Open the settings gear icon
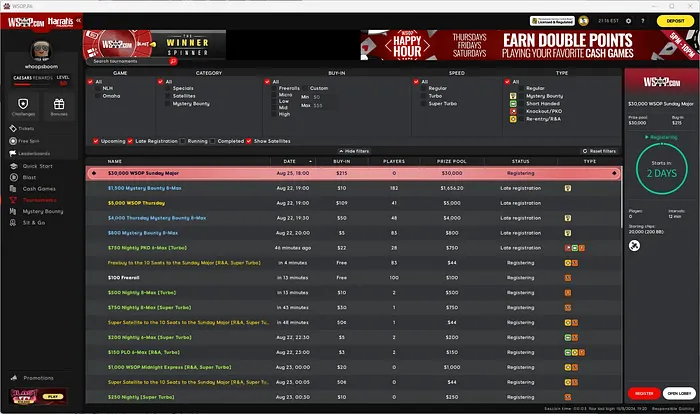This screenshot has height=414, width=700. coord(629,21)
